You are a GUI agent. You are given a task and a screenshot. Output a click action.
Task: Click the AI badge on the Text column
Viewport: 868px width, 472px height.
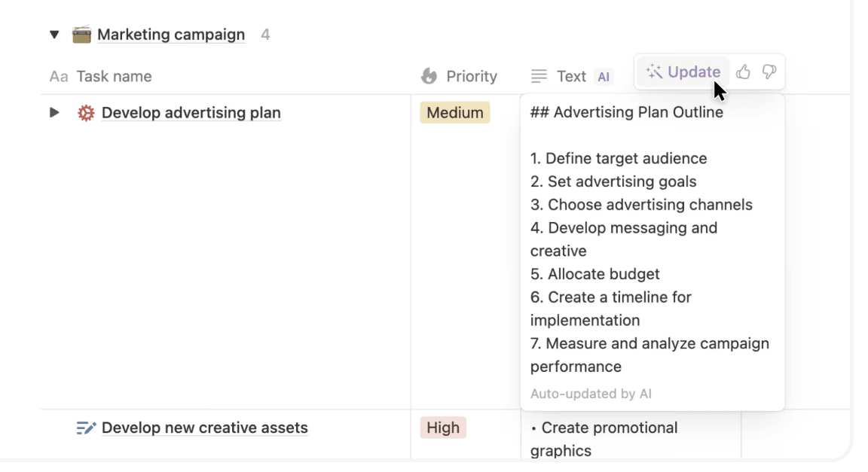(604, 76)
